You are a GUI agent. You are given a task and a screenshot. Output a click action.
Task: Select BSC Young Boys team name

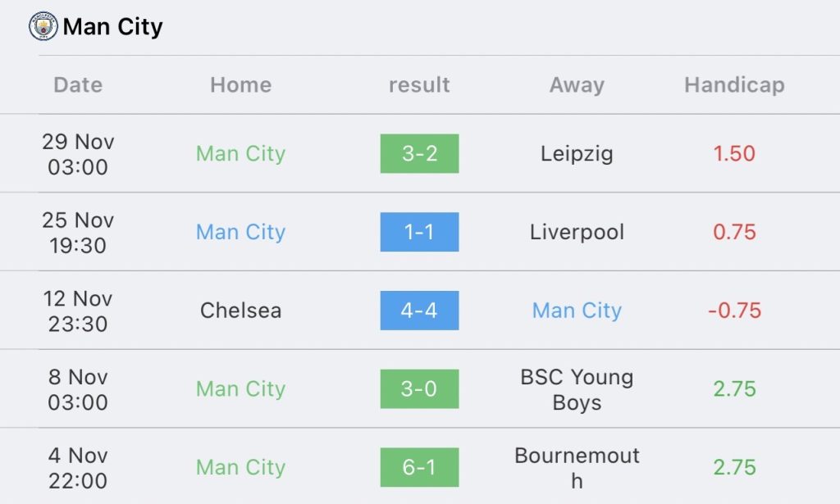click(577, 389)
